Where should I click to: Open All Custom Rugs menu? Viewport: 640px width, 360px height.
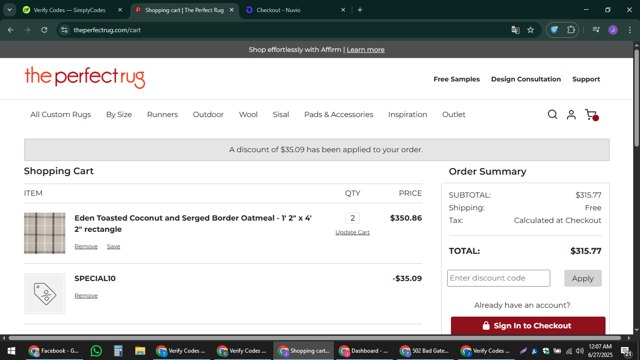60,115
